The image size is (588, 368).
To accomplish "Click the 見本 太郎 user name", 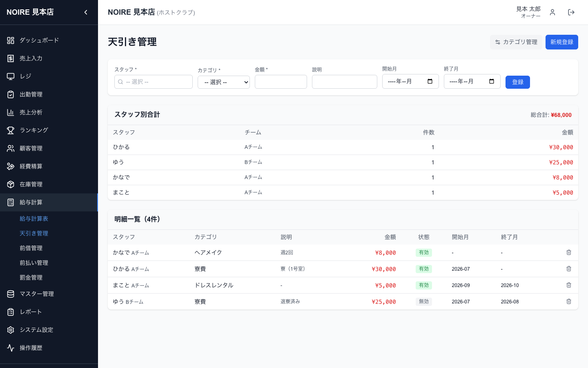I will coord(528,9).
